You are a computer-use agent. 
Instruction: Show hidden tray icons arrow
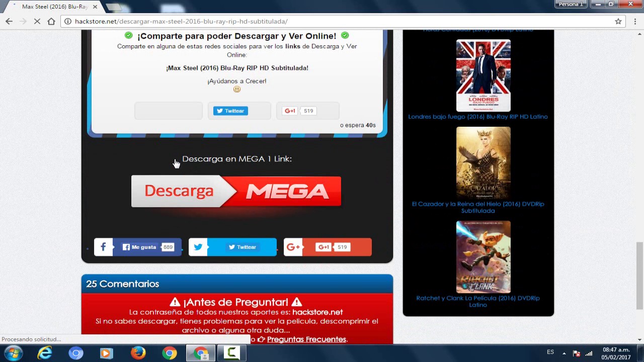tap(564, 353)
